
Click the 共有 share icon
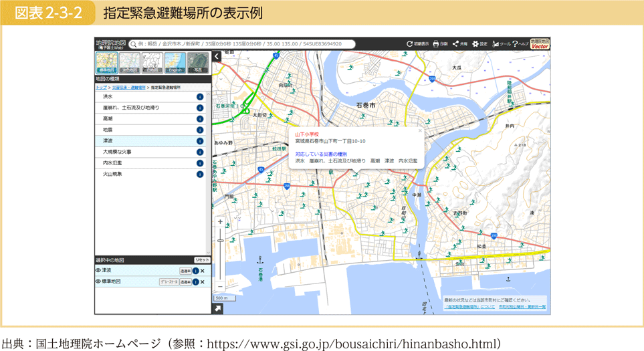tap(460, 44)
